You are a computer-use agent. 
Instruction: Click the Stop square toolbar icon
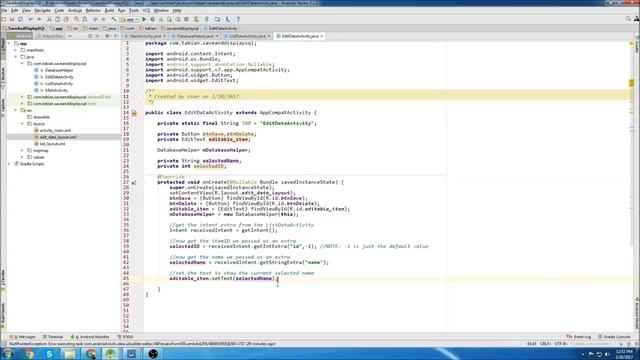[x=187, y=19]
